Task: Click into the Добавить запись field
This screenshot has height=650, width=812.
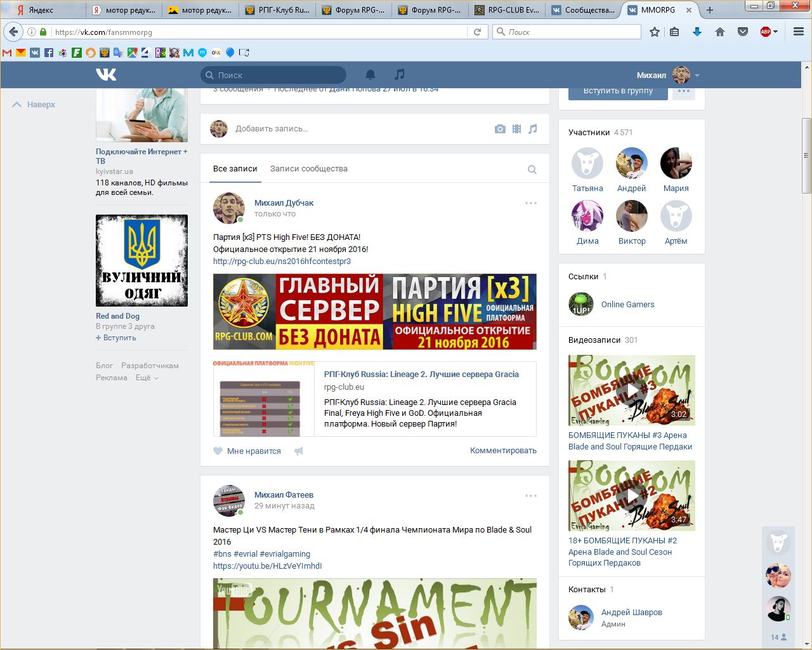Action: [x=362, y=129]
